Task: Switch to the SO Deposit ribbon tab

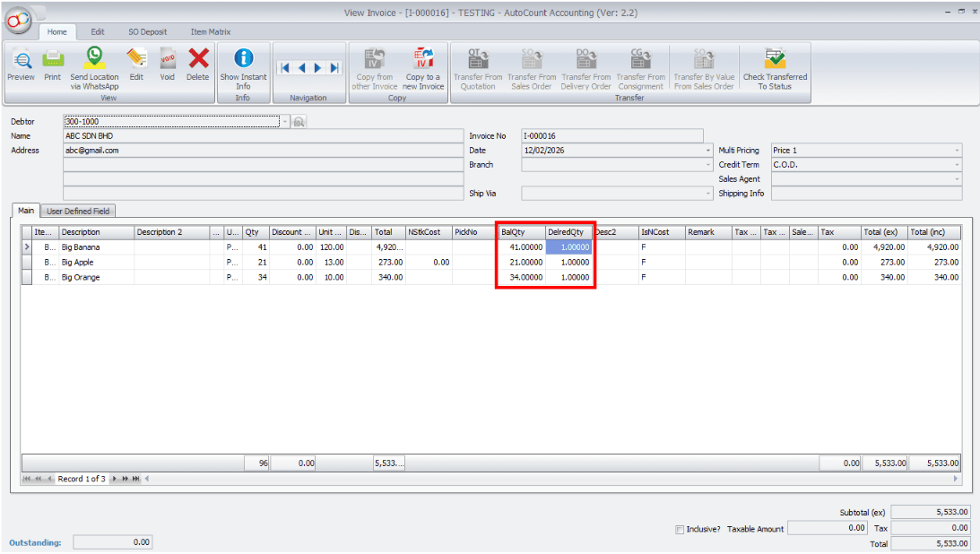Action: [x=147, y=32]
